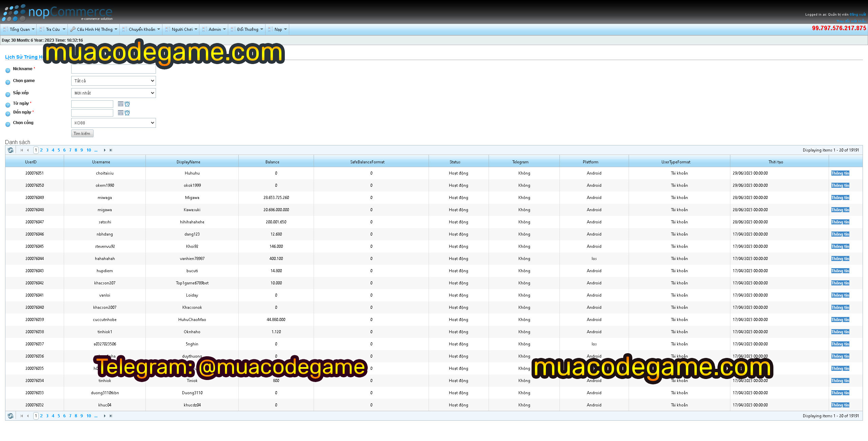The height and width of the screenshot is (441, 868).
Task: Open Cấu Hình Hệ Thống menu
Action: click(x=94, y=29)
